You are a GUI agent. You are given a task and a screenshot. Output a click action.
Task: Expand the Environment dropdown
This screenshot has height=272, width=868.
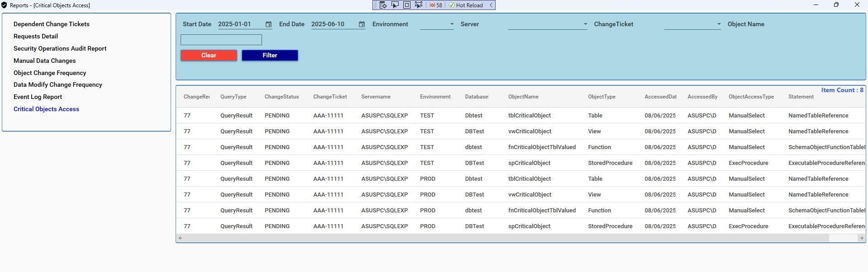(437, 24)
